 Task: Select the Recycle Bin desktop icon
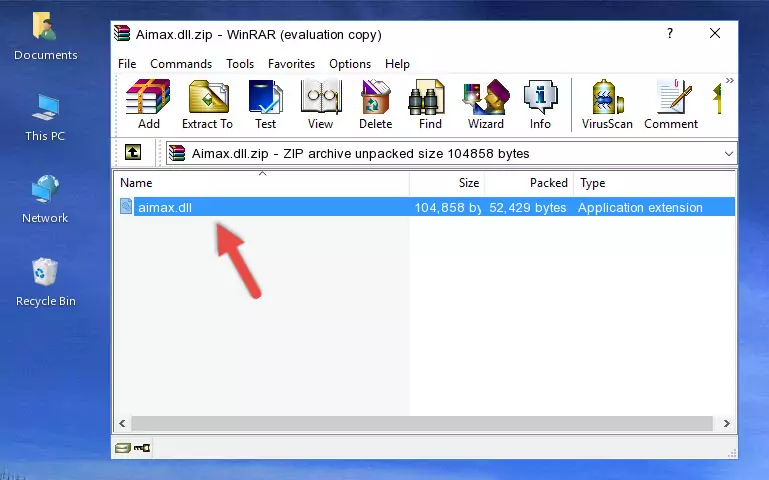(46, 282)
